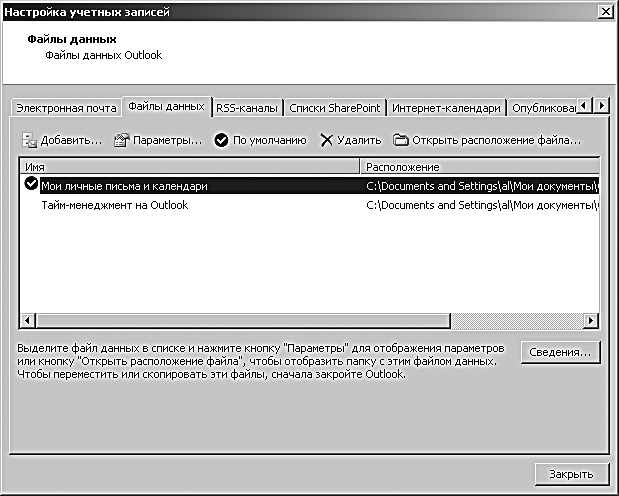
Task: Switch to Электронная почта tab
Action: coord(65,108)
